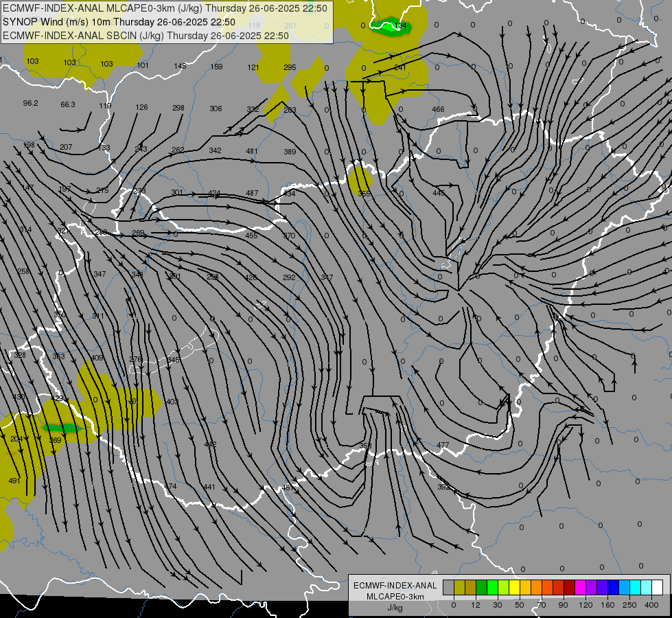The width and height of the screenshot is (672, 618).
Task: Click the legend tick label '250'
Action: (629, 605)
